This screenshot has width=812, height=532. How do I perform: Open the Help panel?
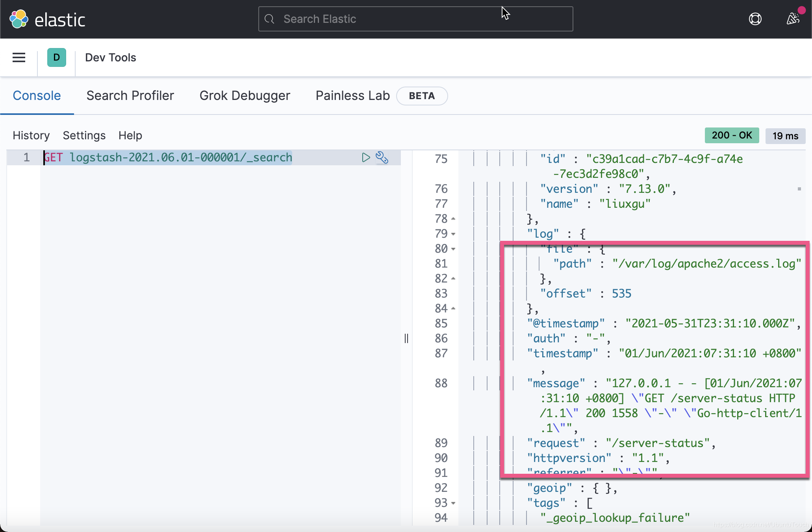click(130, 135)
